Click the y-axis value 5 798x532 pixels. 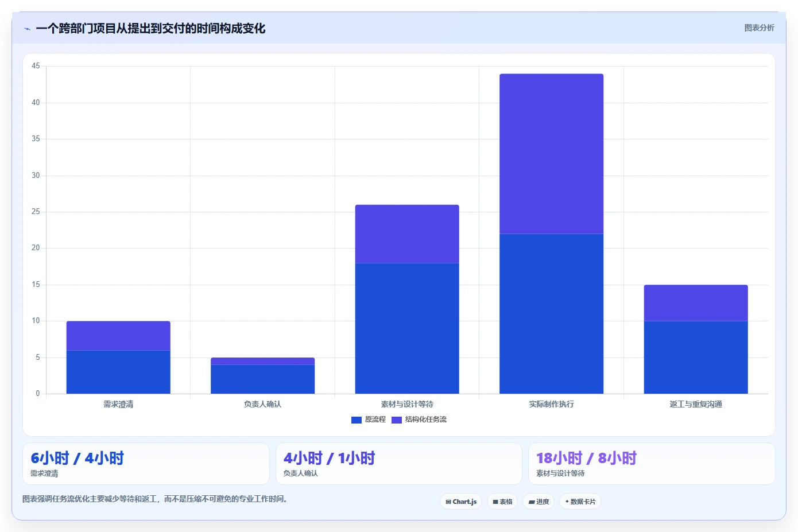click(38, 357)
